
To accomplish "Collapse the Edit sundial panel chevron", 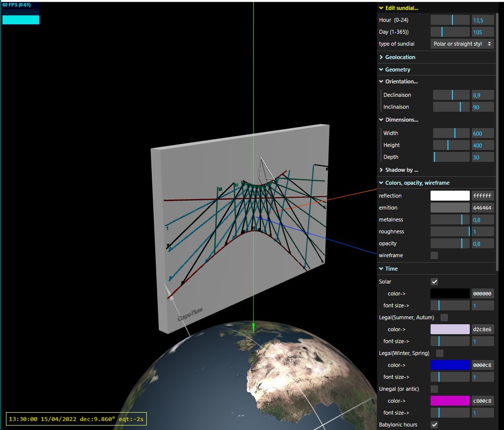I will pyautogui.click(x=381, y=8).
